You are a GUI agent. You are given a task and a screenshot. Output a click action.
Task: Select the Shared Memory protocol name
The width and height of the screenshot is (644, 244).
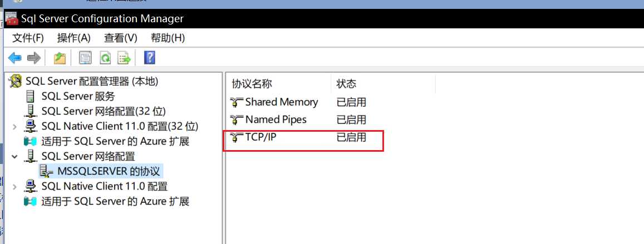(281, 102)
